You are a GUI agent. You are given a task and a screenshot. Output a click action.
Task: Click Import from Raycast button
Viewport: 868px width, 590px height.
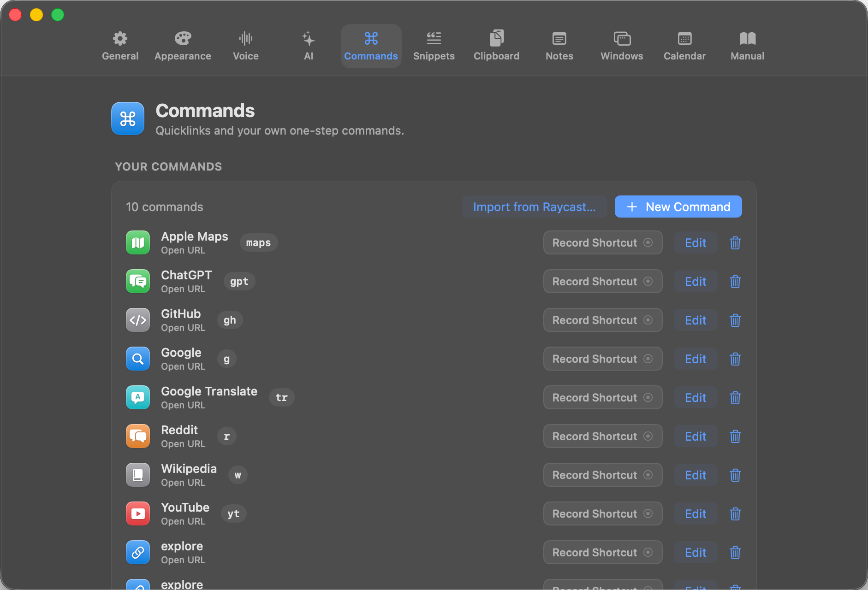(x=535, y=206)
